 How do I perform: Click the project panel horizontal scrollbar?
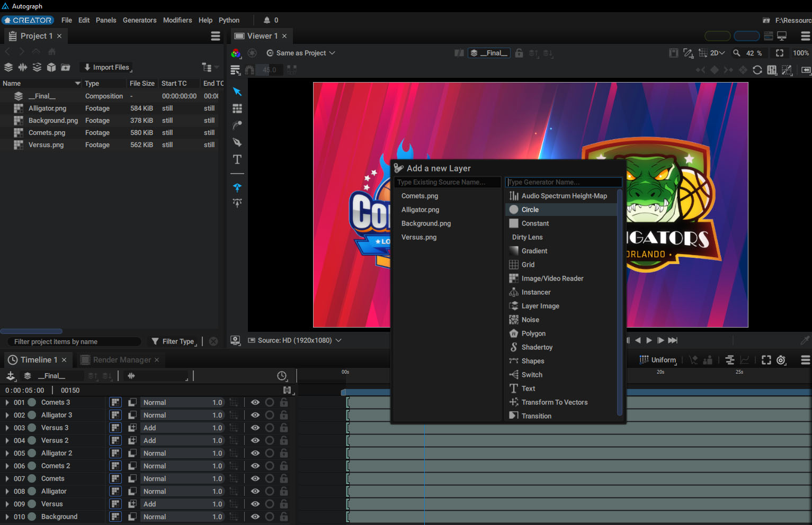(31, 331)
